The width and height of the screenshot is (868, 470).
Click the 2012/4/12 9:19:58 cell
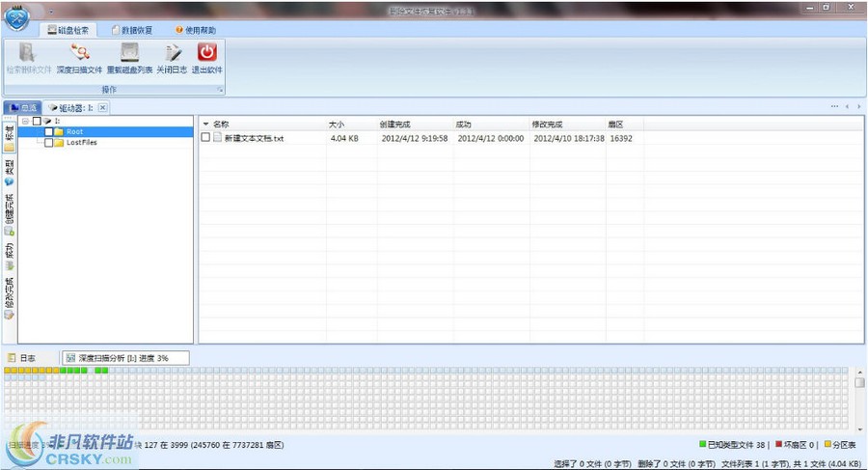pyautogui.click(x=415, y=138)
